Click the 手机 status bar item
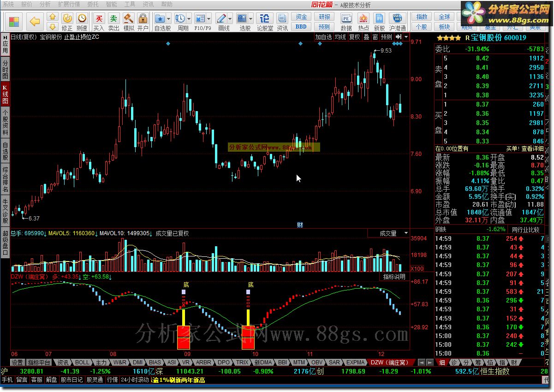Viewport: 554px width, 392px height. point(7,380)
